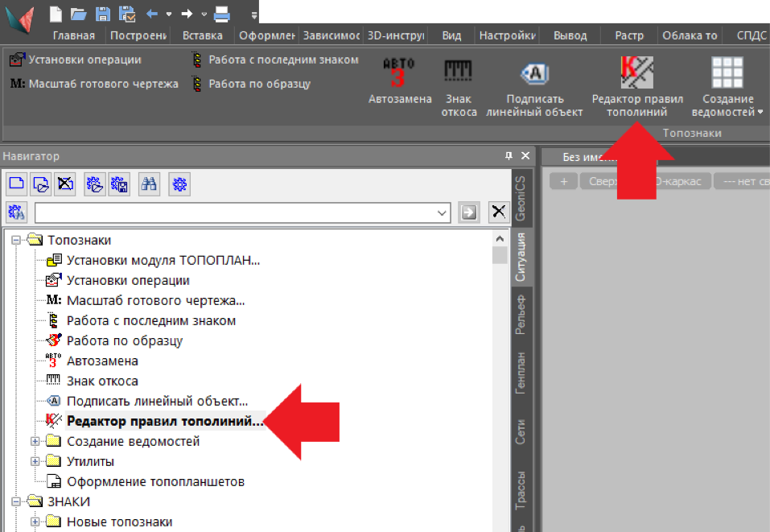Open Редактор правил тополиний from the ribbon
Image resolution: width=770 pixels, height=532 pixels.
[637, 73]
